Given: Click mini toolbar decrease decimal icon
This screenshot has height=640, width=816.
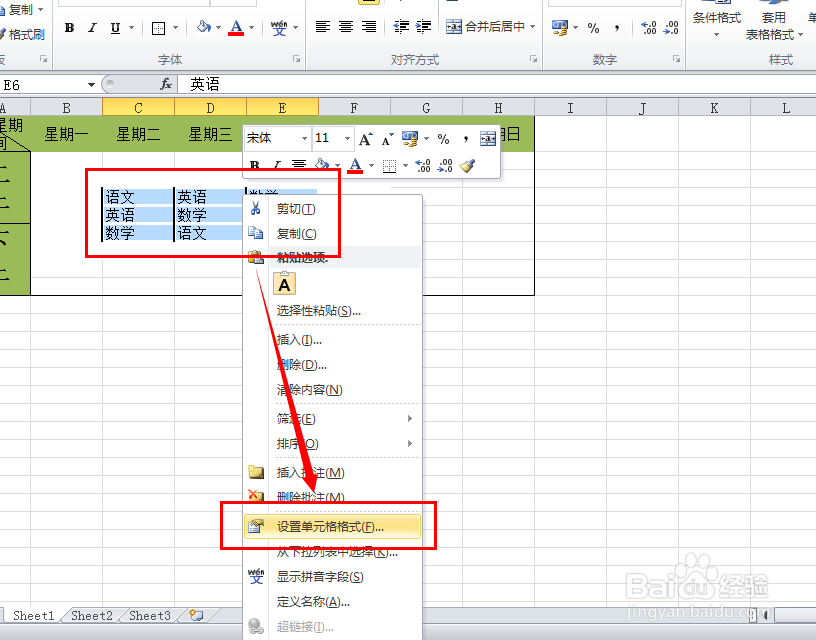Looking at the screenshot, I should tap(445, 166).
